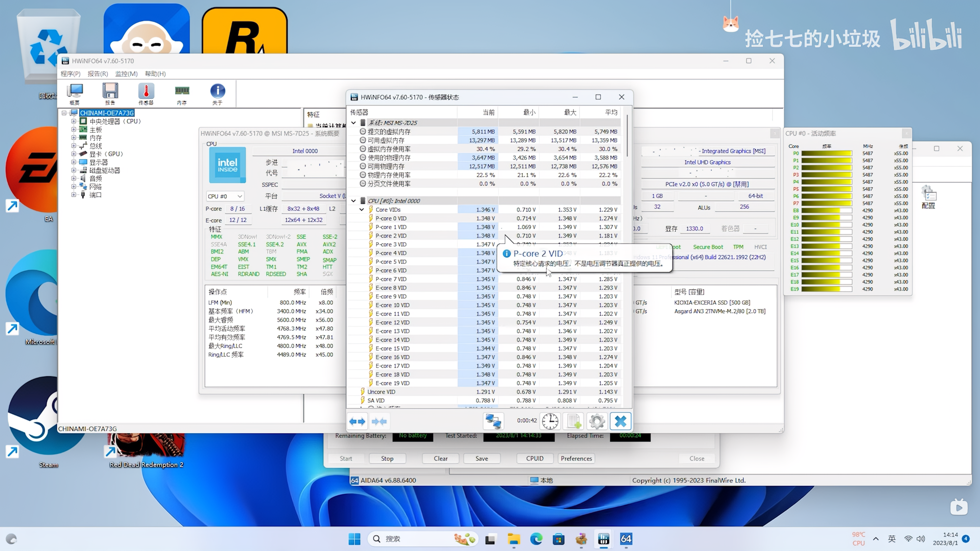This screenshot has height=551, width=980.
Task: Click the Preferences button in AIDA64
Action: point(576,458)
